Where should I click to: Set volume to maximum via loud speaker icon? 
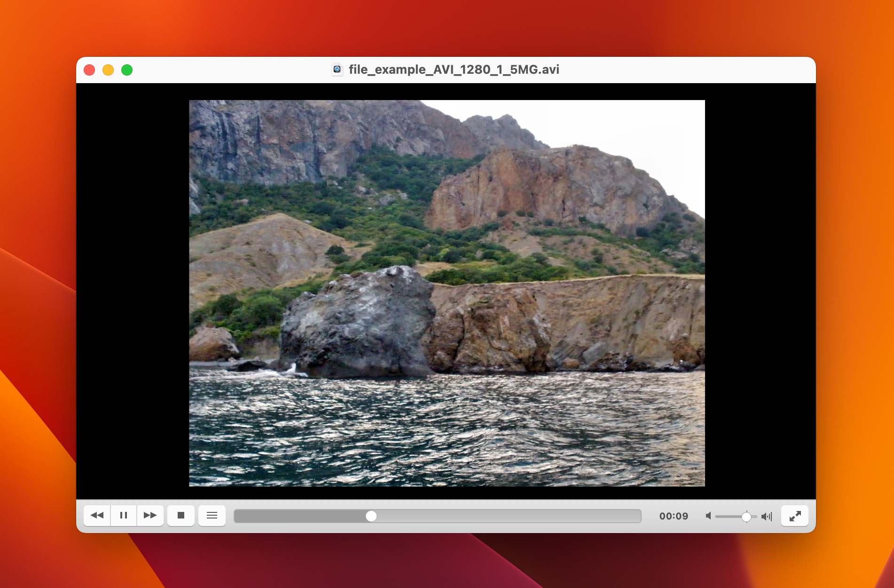pyautogui.click(x=767, y=516)
